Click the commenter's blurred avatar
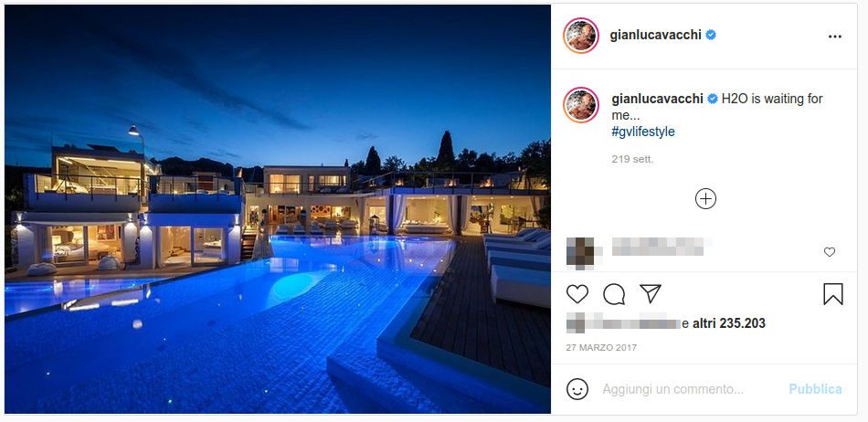868x422 pixels. 581,253
